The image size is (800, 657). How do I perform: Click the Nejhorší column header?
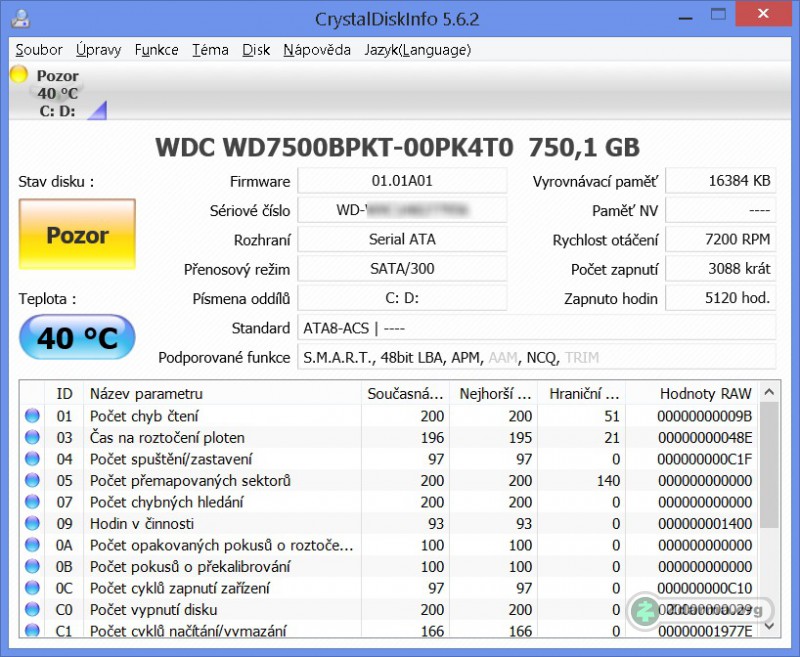pos(493,393)
